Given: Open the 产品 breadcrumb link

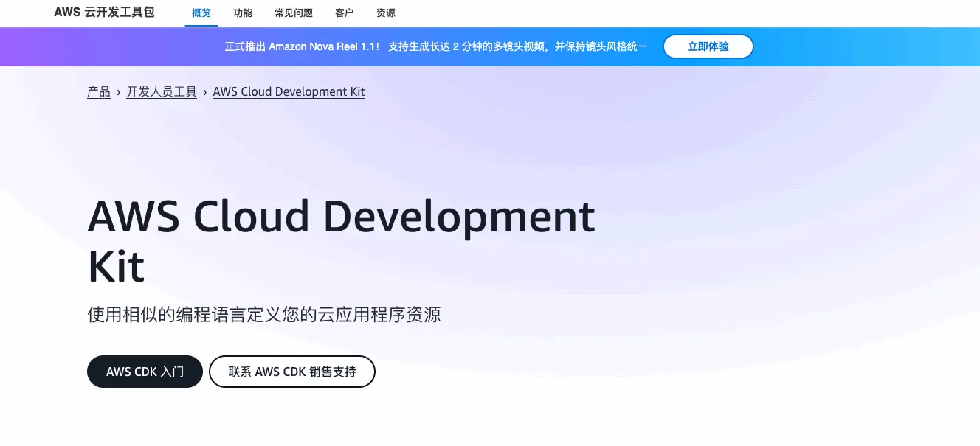Looking at the screenshot, I should click(x=99, y=92).
